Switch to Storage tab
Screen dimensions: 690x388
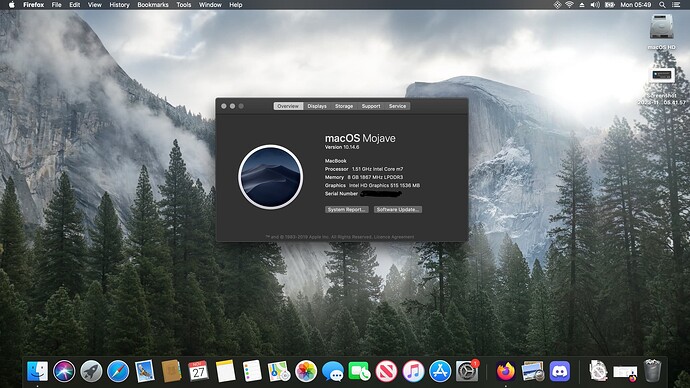(344, 106)
